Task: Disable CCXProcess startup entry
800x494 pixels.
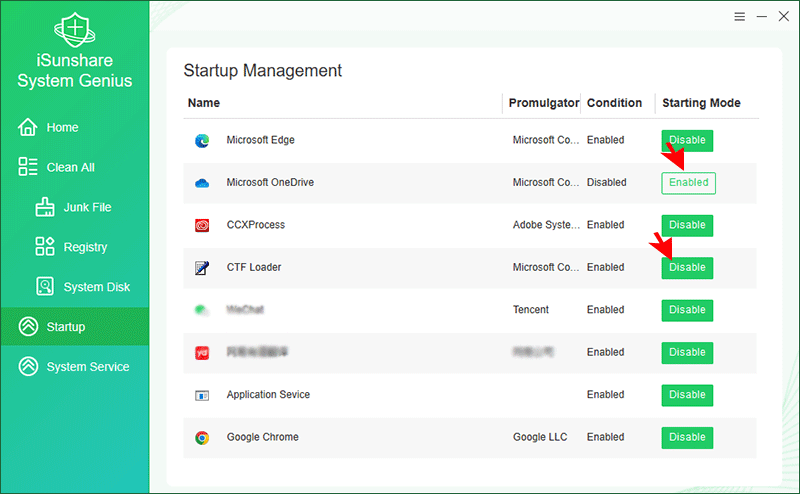Action: tap(687, 225)
